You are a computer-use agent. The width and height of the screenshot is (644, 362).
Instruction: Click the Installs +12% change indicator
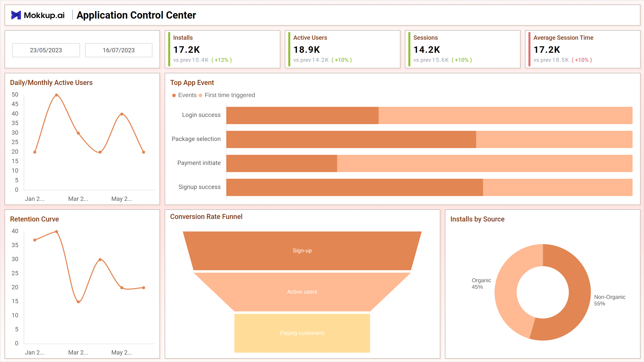(221, 60)
